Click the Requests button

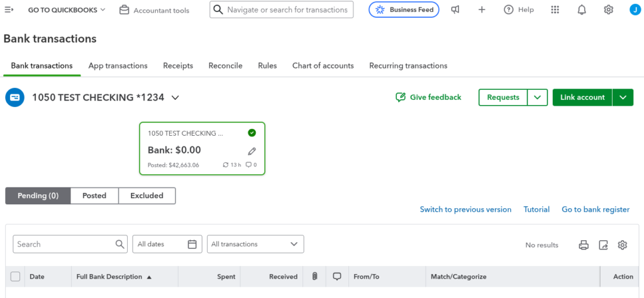[503, 97]
